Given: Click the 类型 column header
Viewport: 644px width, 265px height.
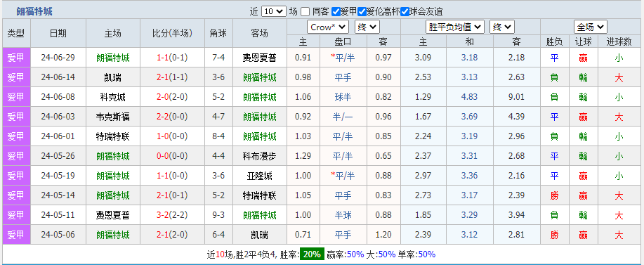Looking at the screenshot, I should 16,33.
